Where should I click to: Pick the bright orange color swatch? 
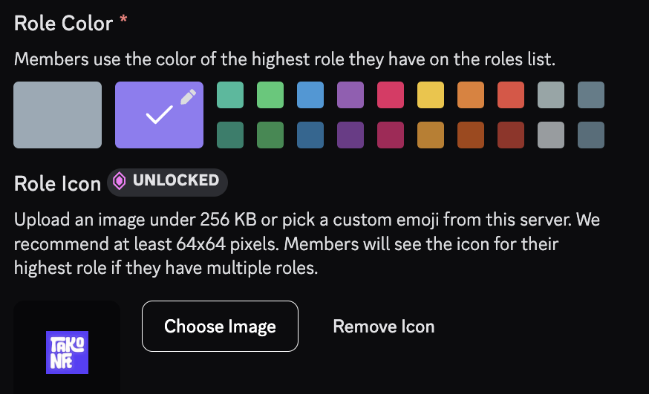(x=471, y=95)
